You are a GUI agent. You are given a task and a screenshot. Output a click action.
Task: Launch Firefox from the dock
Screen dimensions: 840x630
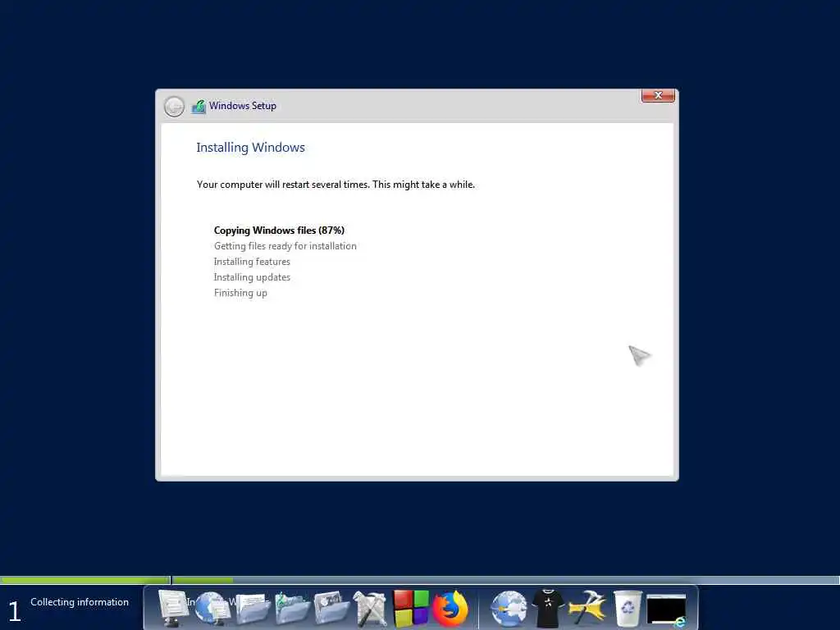click(450, 608)
